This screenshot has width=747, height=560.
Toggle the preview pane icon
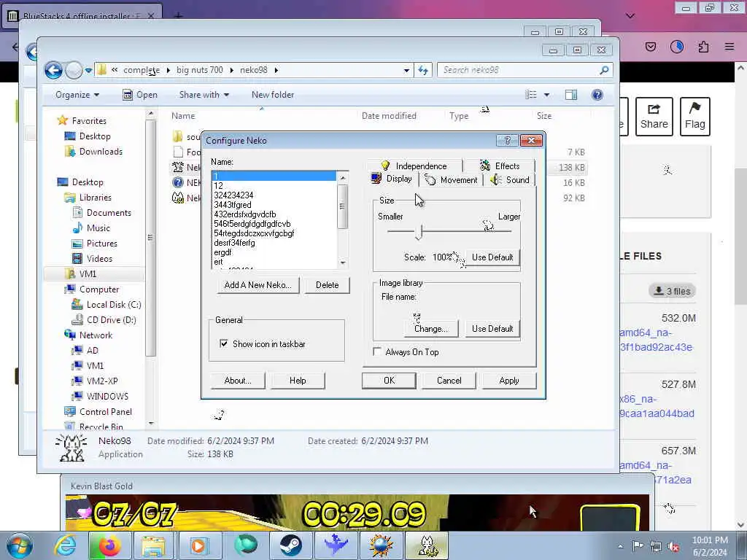(x=570, y=95)
